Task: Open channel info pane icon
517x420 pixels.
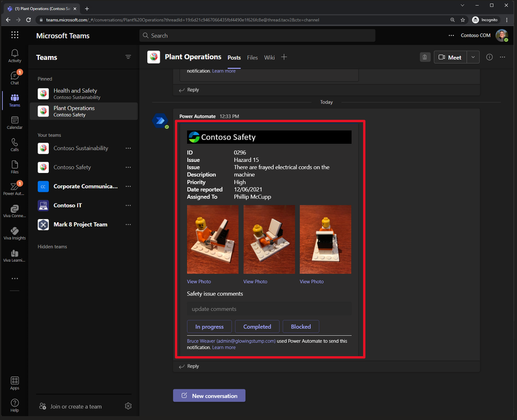Action: tap(489, 57)
